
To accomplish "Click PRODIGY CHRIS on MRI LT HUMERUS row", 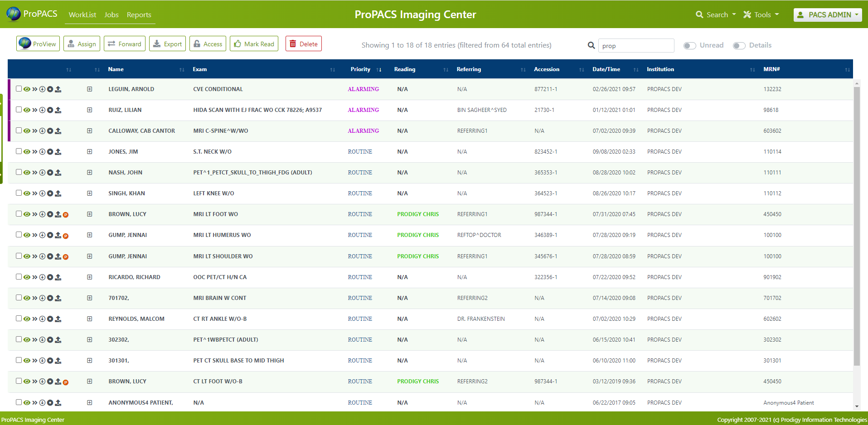I will [x=418, y=235].
